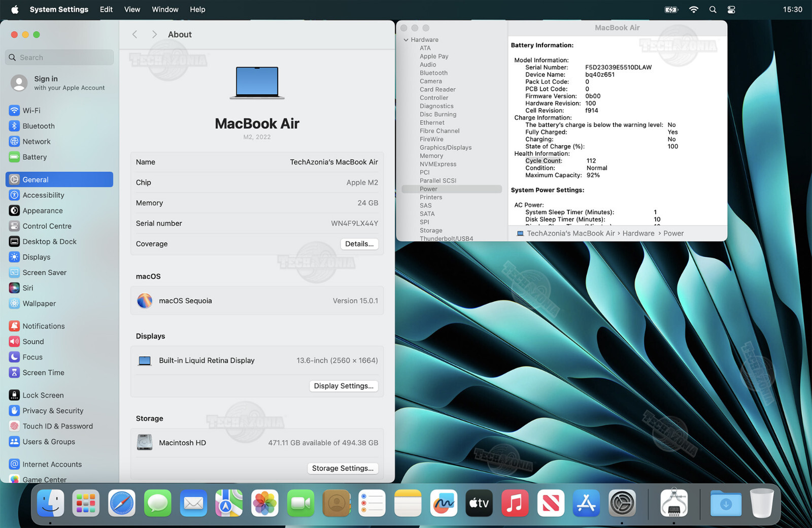
Task: Select Network in System Settings sidebar
Action: [59, 142]
